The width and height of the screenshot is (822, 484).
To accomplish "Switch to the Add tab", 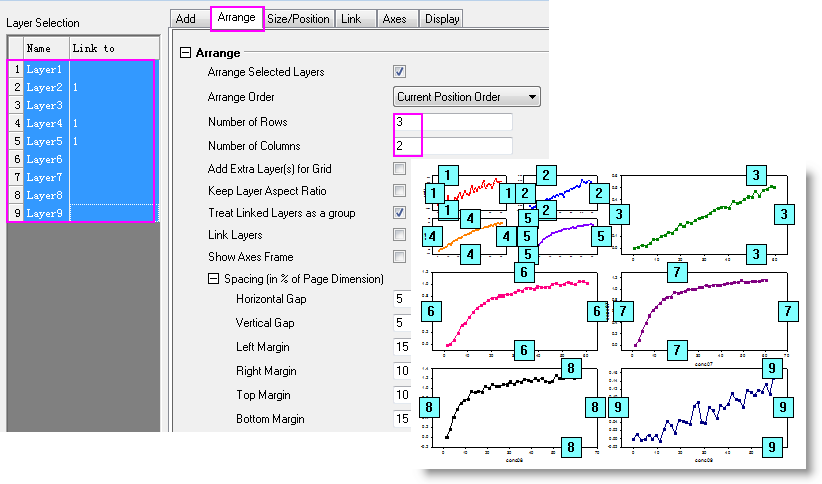I will [185, 19].
